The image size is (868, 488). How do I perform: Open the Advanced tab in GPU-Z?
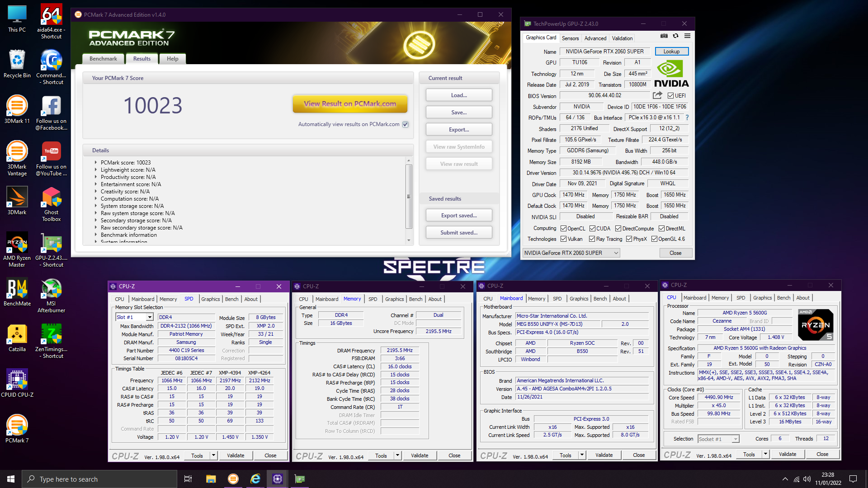point(595,38)
